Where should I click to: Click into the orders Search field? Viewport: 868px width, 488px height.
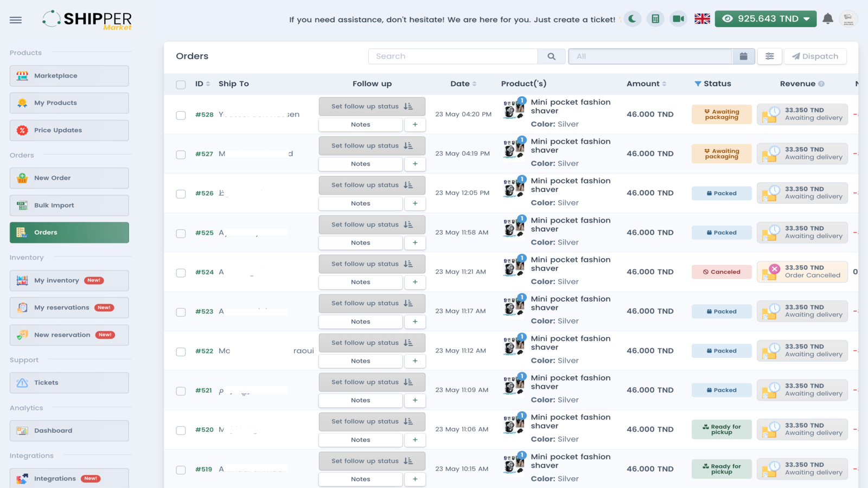tap(453, 56)
